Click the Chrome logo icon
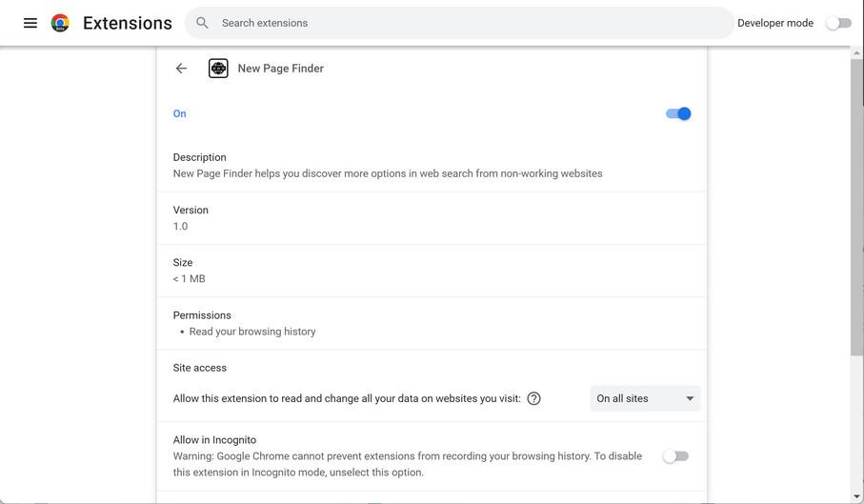Screen dimensions: 864x504 click(x=60, y=23)
